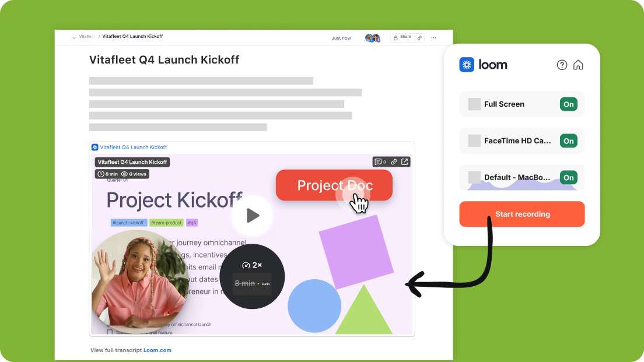Image resolution: width=644 pixels, height=362 pixels.
Task: Click the Loom logo in recorder panel
Action: click(x=484, y=65)
